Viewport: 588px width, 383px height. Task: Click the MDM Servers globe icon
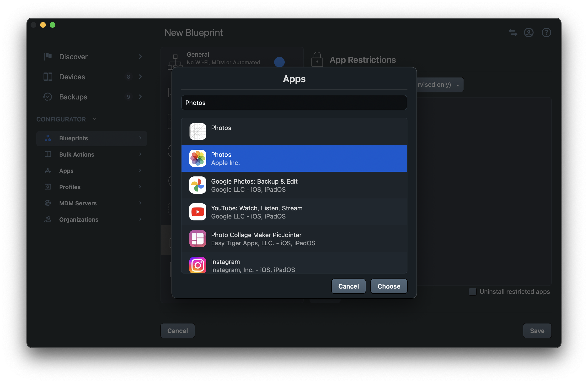(48, 203)
